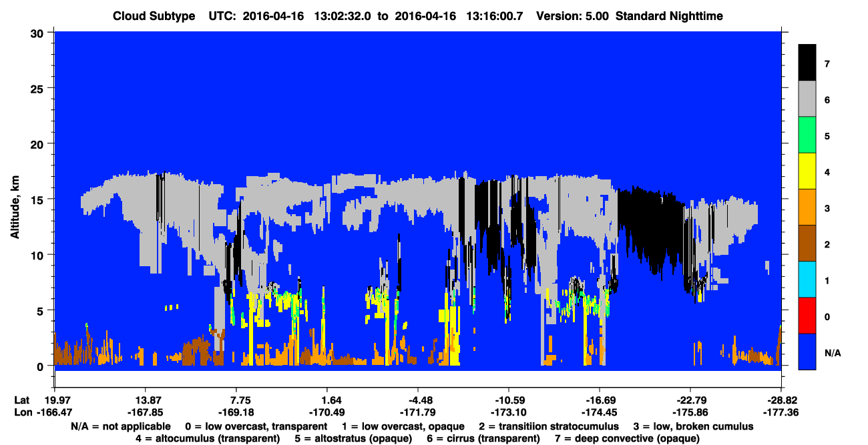Click the black color swatch labeled 7
868x445 pixels.
[807, 63]
